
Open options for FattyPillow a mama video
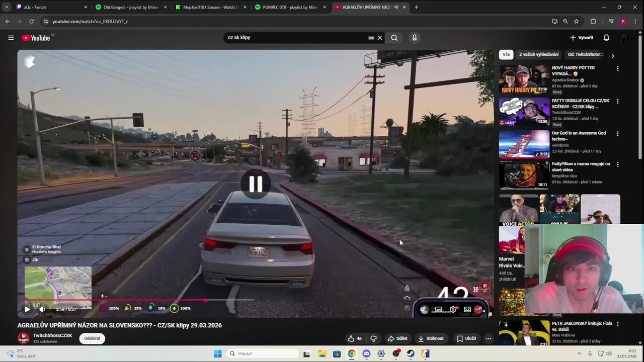[x=618, y=164]
